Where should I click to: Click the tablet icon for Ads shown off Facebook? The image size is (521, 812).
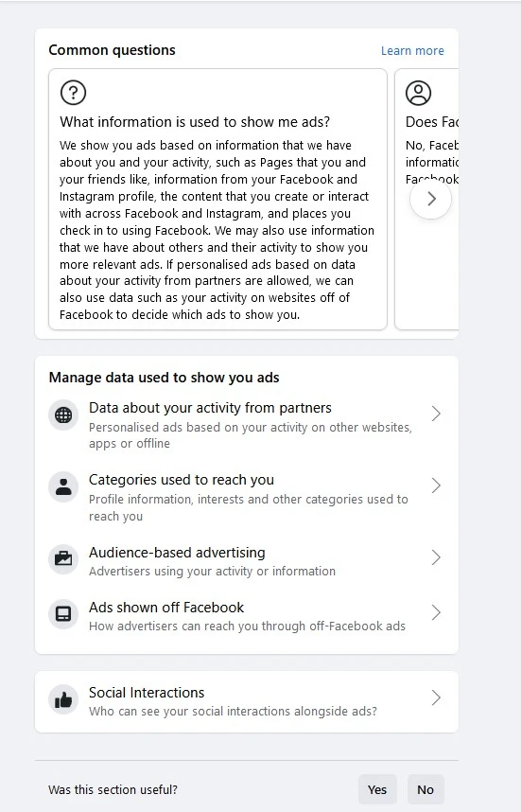(x=63, y=613)
